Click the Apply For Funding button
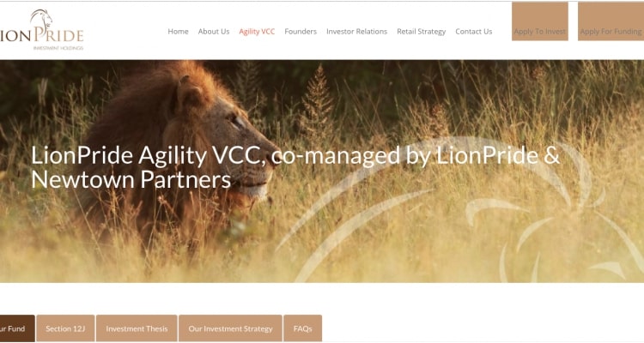The image size is (644, 343). (x=611, y=21)
